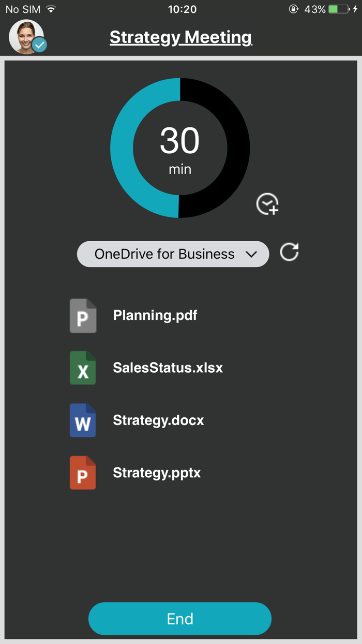Tap the user profile avatar photo
The height and width of the screenshot is (644, 362).
pyautogui.click(x=24, y=36)
